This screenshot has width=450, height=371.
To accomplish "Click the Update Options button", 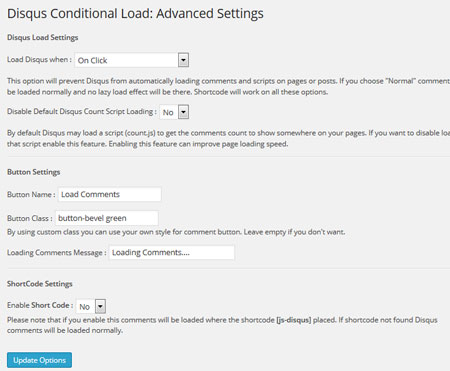I will (39, 360).
